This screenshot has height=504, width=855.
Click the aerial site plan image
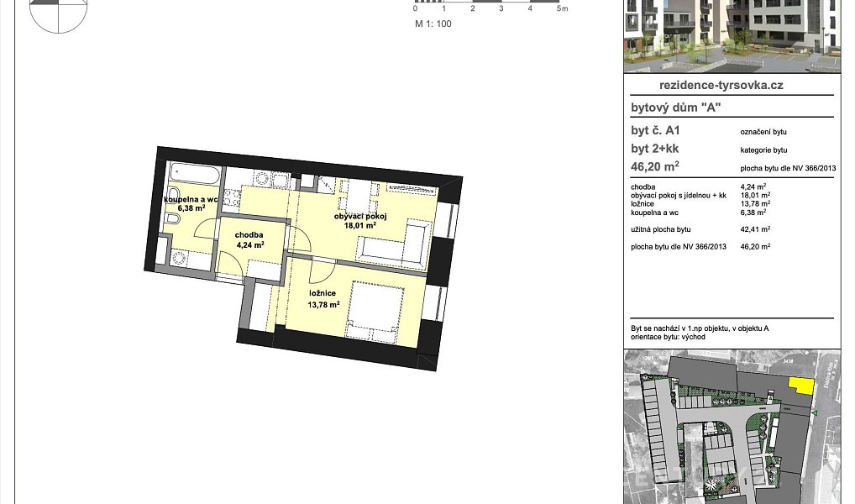pyautogui.click(x=731, y=427)
